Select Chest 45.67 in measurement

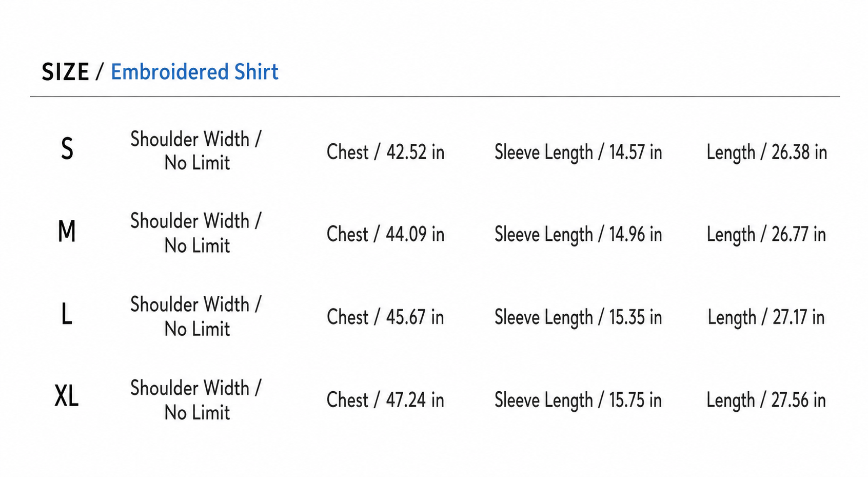pos(385,317)
